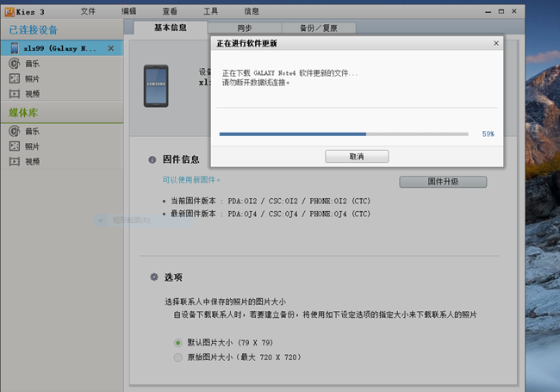Click the 当前固件版本 PDA:OI2 line

[271, 201]
